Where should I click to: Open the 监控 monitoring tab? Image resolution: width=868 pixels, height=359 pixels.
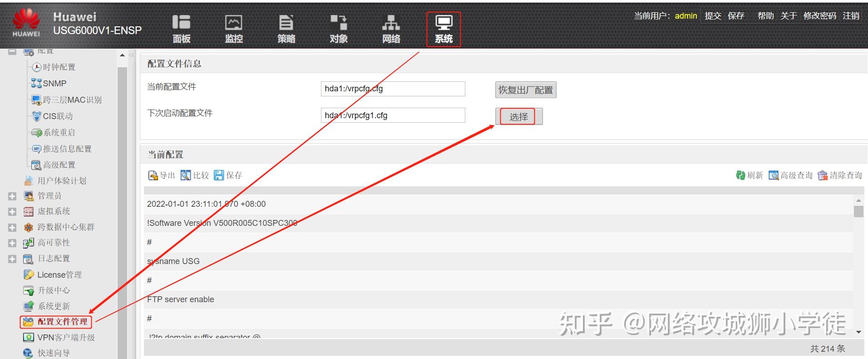[x=234, y=29]
